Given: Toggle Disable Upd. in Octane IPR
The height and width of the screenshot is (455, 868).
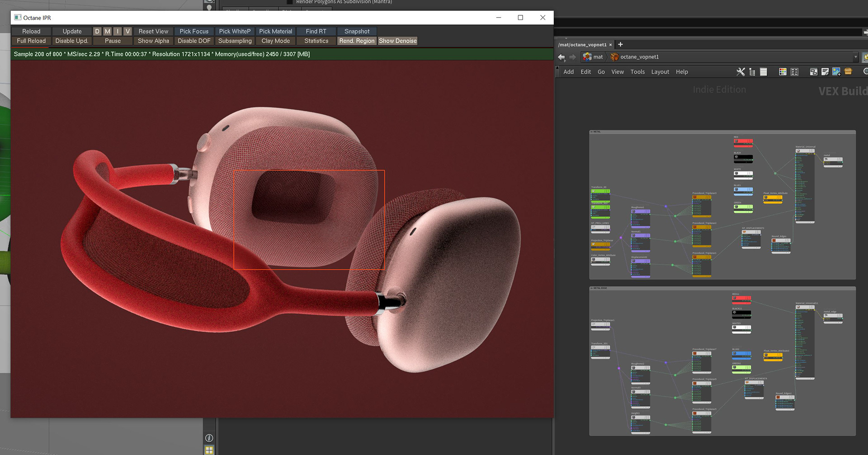Looking at the screenshot, I should pyautogui.click(x=72, y=41).
